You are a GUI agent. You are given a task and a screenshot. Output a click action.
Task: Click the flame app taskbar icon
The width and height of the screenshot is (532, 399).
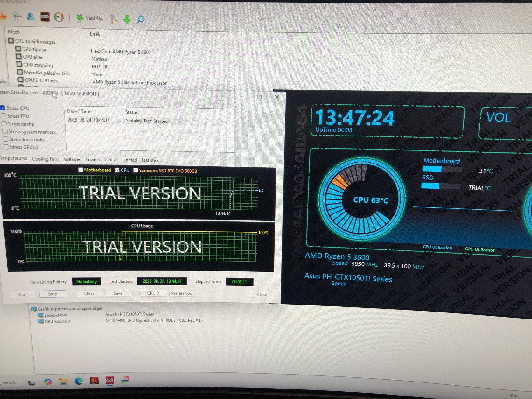click(94, 381)
